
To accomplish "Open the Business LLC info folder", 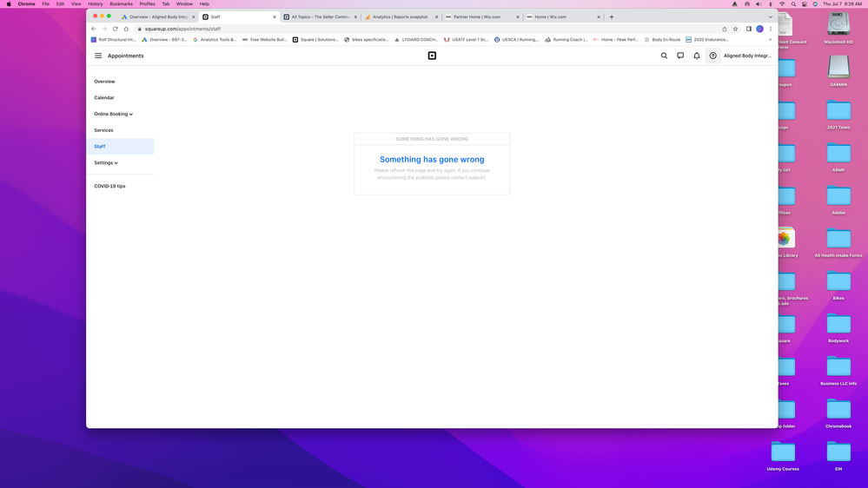I will 838,371.
